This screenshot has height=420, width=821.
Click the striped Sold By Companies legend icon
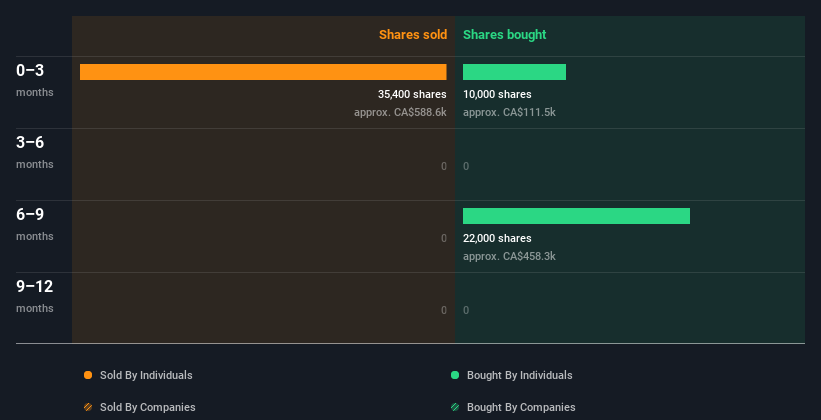(x=88, y=407)
